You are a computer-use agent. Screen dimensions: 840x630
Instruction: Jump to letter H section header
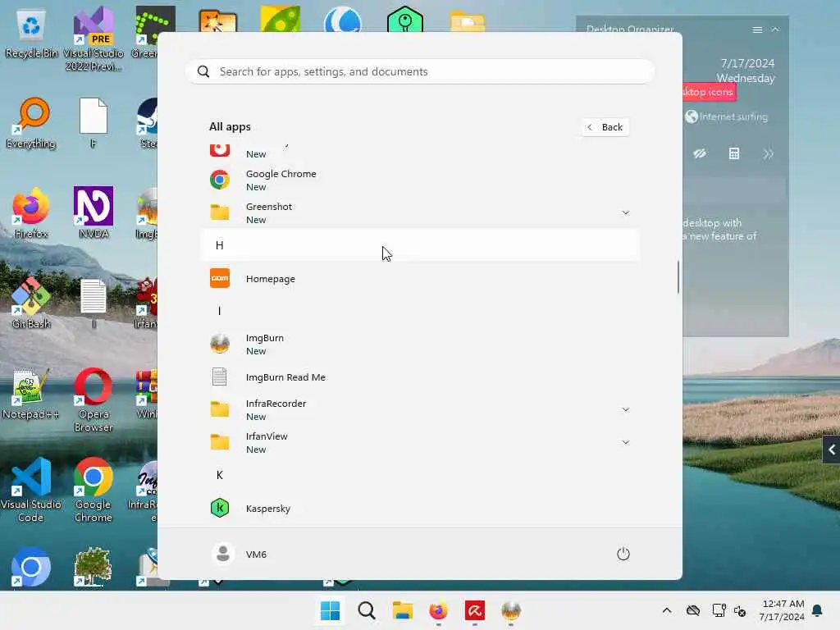tap(420, 245)
